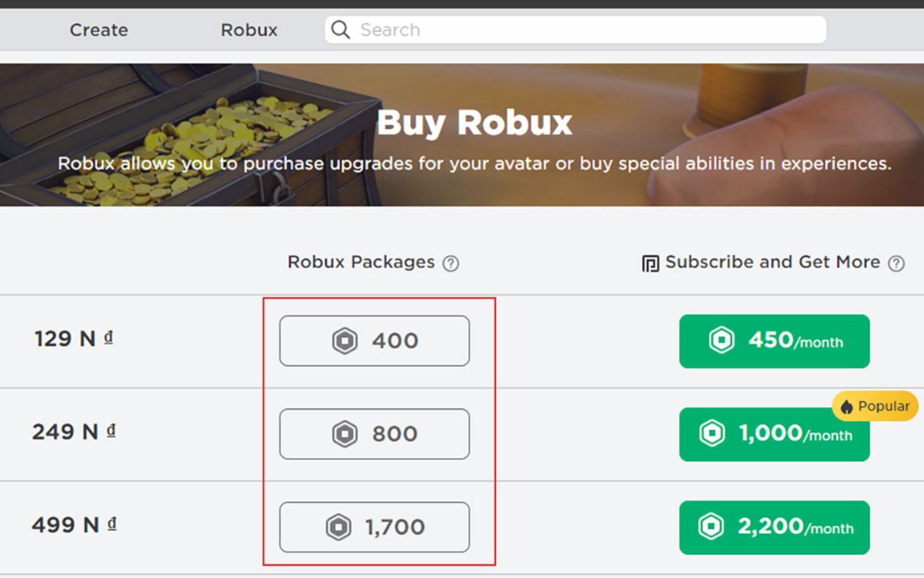Open the Subscribe and Get More help icon
This screenshot has width=924, height=578.
click(x=895, y=263)
